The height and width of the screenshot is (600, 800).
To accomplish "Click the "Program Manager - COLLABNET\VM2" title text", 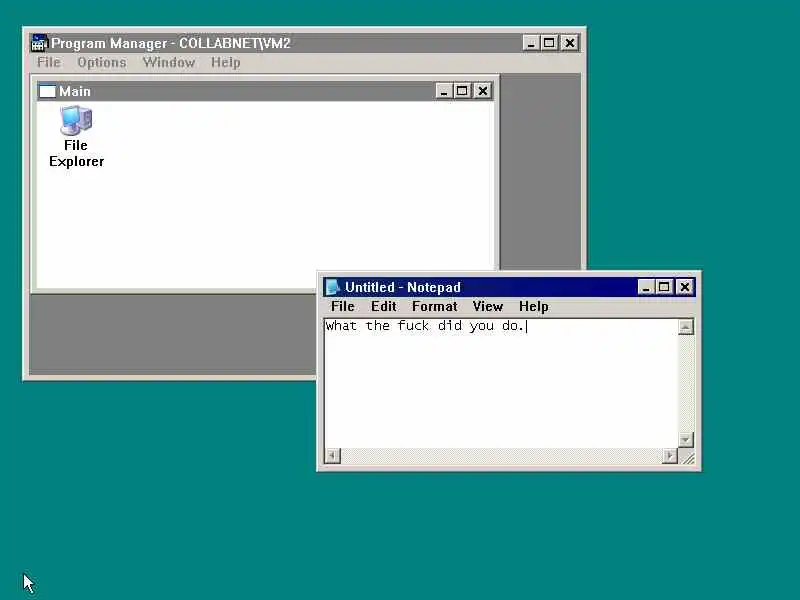I will pos(170,43).
